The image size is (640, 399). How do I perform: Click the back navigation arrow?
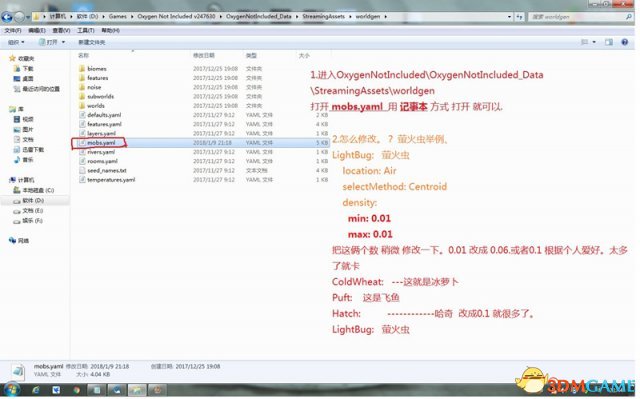click(7, 17)
